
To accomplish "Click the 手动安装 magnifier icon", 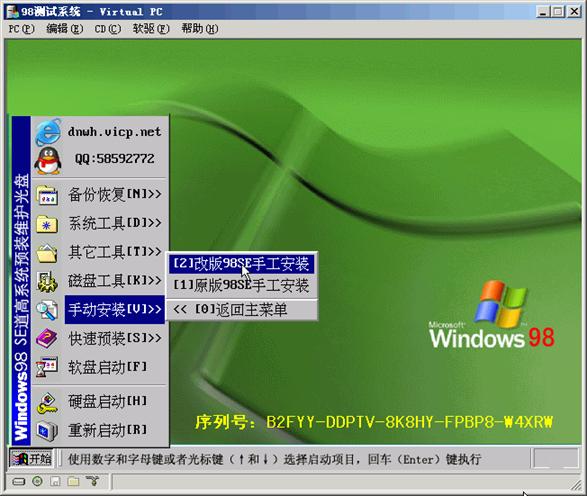I will point(47,310).
